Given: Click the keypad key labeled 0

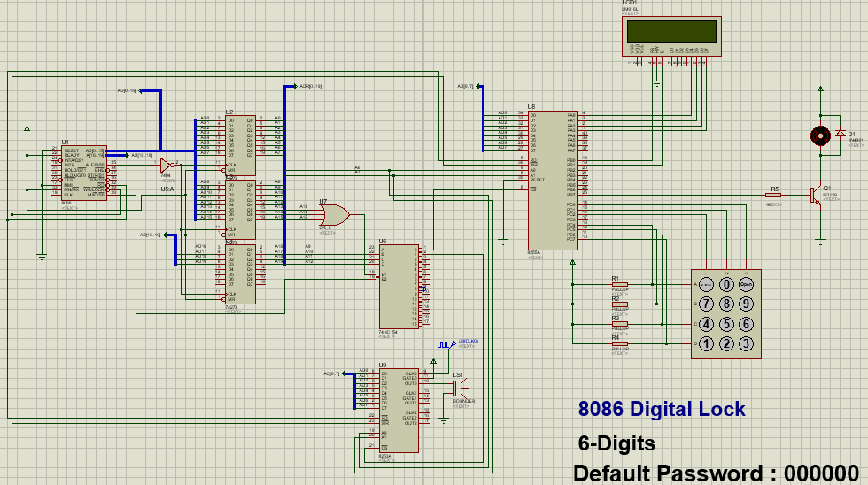Looking at the screenshot, I should click(x=726, y=285).
